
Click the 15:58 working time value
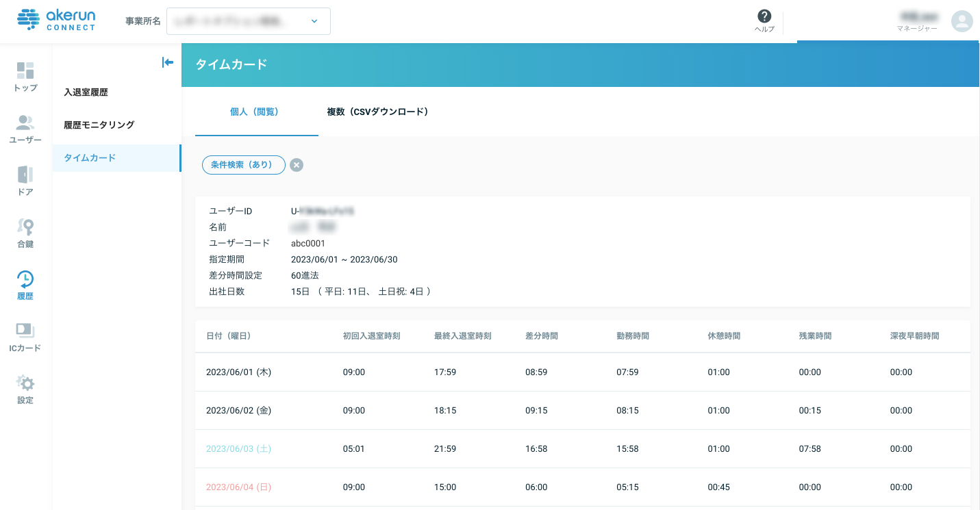627,449
